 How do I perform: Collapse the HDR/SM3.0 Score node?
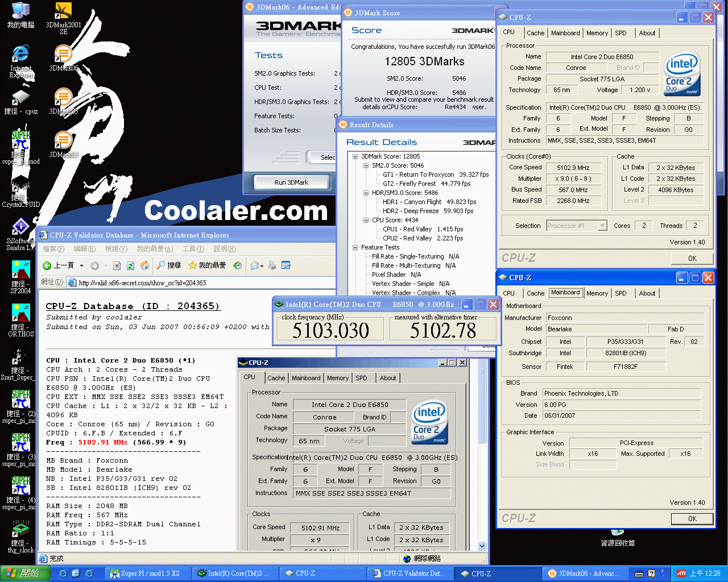366,193
